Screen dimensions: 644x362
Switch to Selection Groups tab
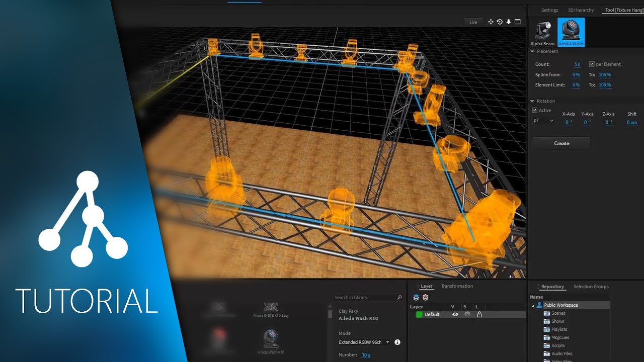coord(591,287)
